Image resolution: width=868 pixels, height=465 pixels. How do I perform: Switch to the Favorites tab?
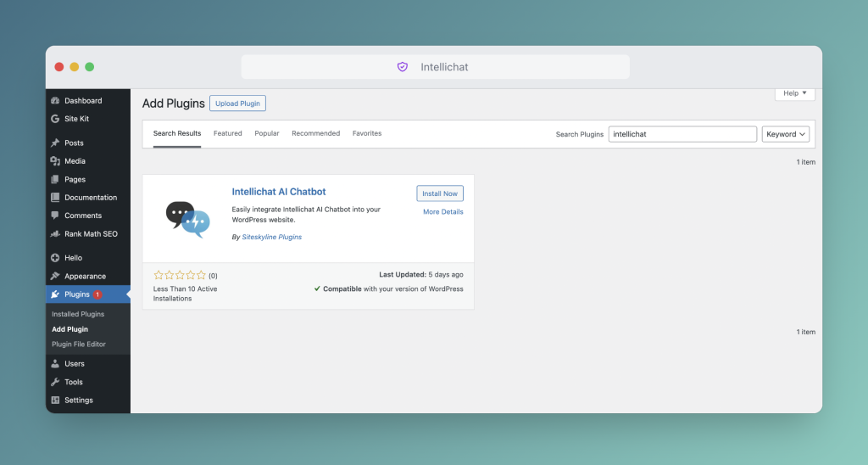point(367,133)
